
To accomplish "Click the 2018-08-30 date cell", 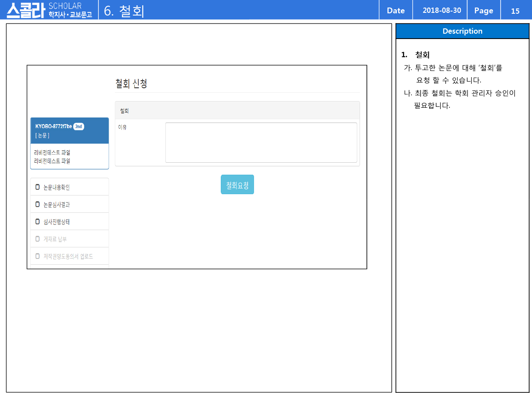I will [x=439, y=11].
